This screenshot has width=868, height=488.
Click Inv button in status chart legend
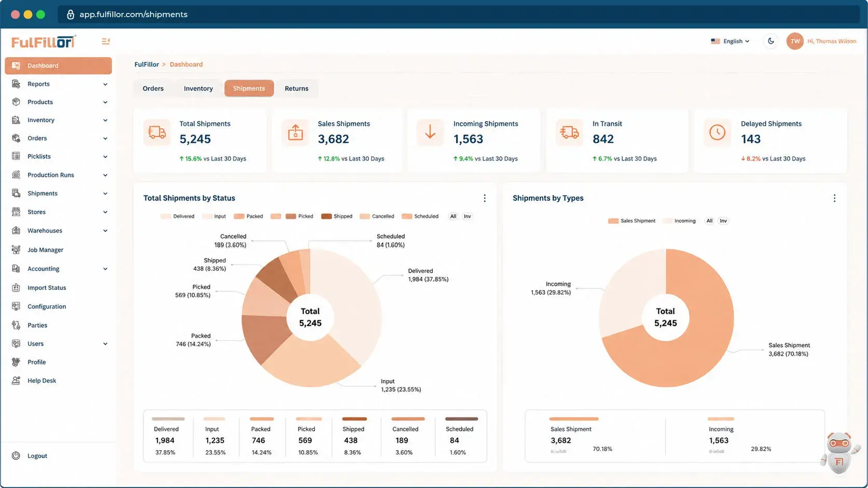pyautogui.click(x=467, y=216)
